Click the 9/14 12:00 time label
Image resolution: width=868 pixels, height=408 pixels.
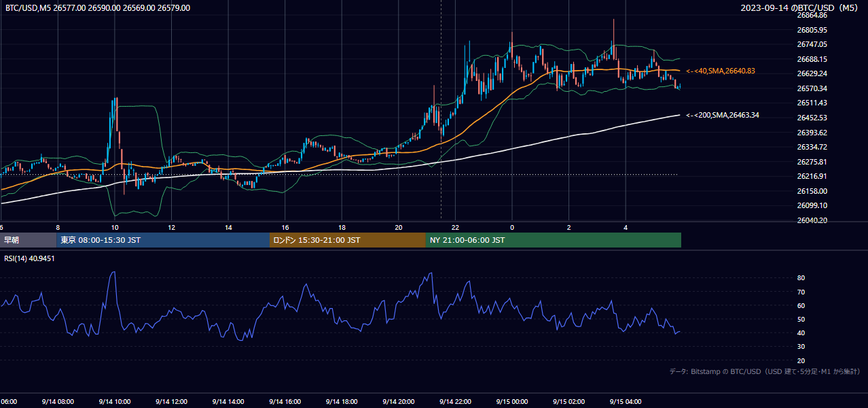pyautogui.click(x=171, y=401)
